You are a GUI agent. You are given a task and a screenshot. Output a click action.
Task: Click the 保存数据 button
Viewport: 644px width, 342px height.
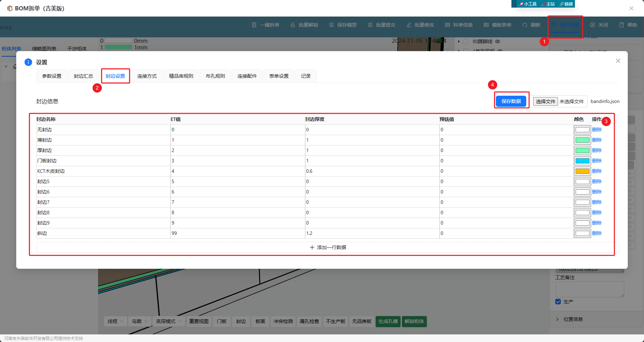pos(511,101)
